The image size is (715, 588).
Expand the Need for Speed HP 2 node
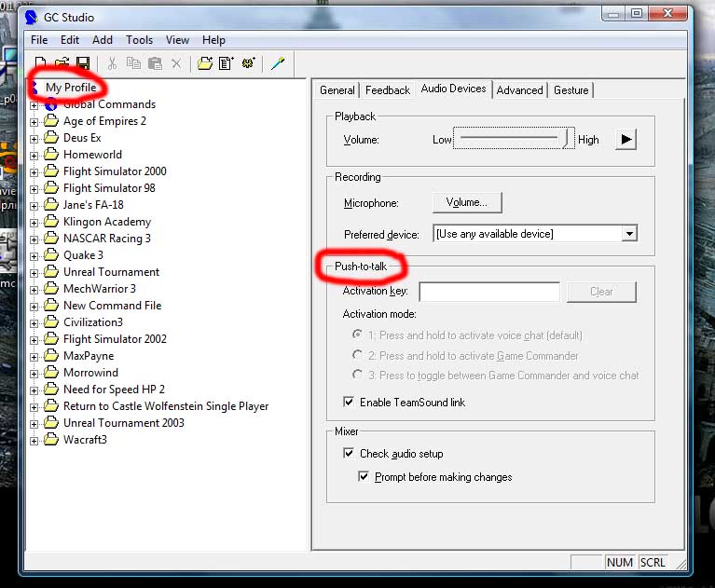coord(34,390)
